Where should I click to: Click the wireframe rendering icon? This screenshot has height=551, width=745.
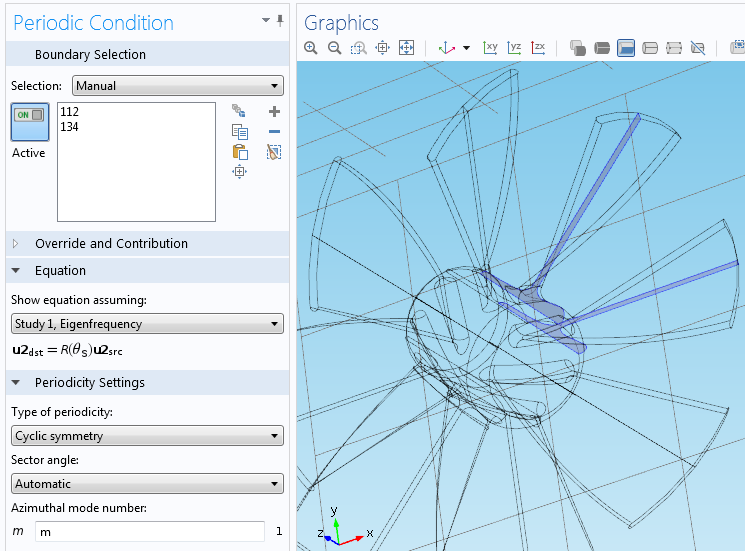[650, 48]
